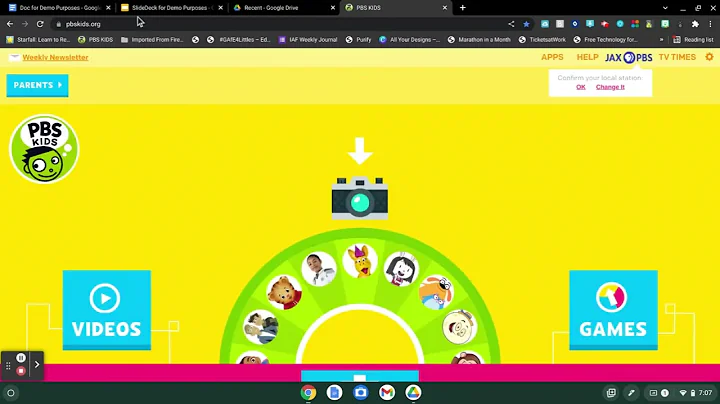Select the boy in white uniform character
720x404 pixels.
tap(319, 269)
